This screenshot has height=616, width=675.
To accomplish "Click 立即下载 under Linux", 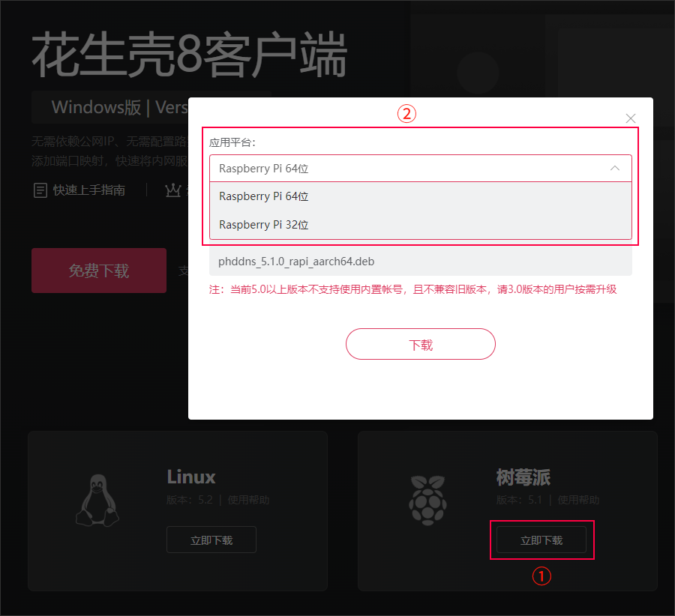I will pyautogui.click(x=211, y=540).
